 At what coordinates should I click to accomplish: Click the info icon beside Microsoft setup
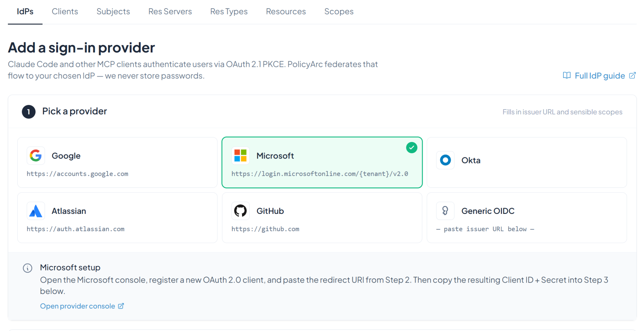point(28,268)
